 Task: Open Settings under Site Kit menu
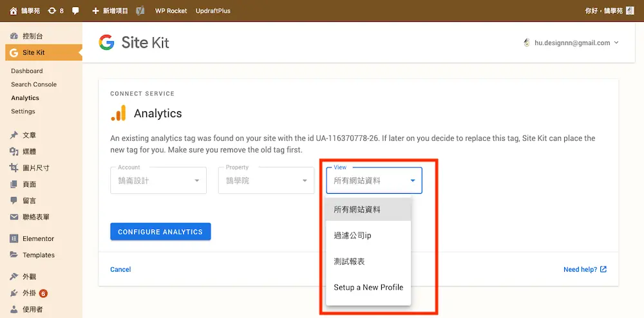tap(23, 111)
